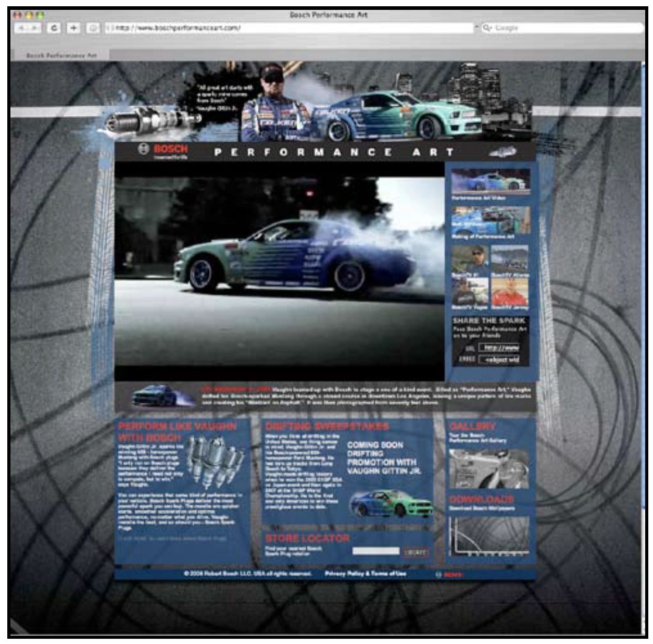
Task: Click the Vaughn Gittin Jr. driver photo in the banner
Action: point(274,102)
